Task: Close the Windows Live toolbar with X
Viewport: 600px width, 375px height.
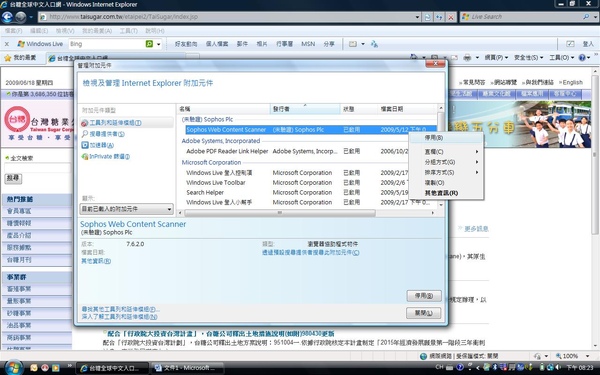Action: [7, 44]
